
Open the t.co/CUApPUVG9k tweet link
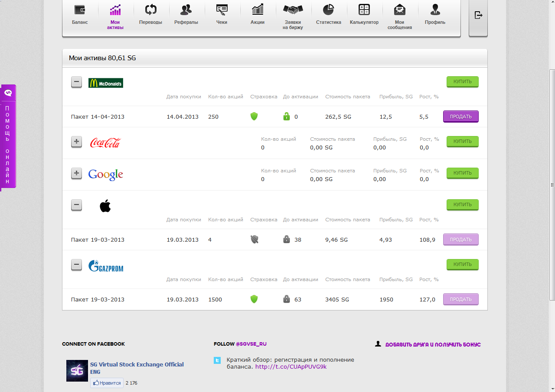291,367
